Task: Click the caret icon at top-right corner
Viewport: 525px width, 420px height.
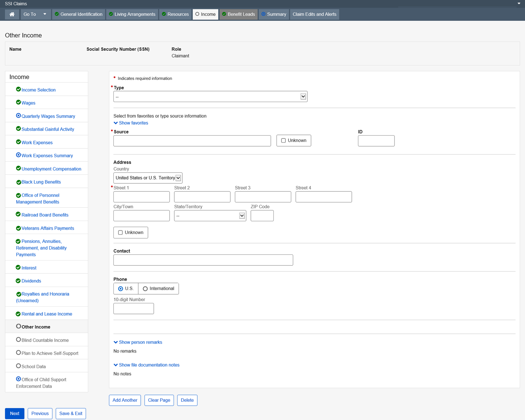Action: coord(519,4)
